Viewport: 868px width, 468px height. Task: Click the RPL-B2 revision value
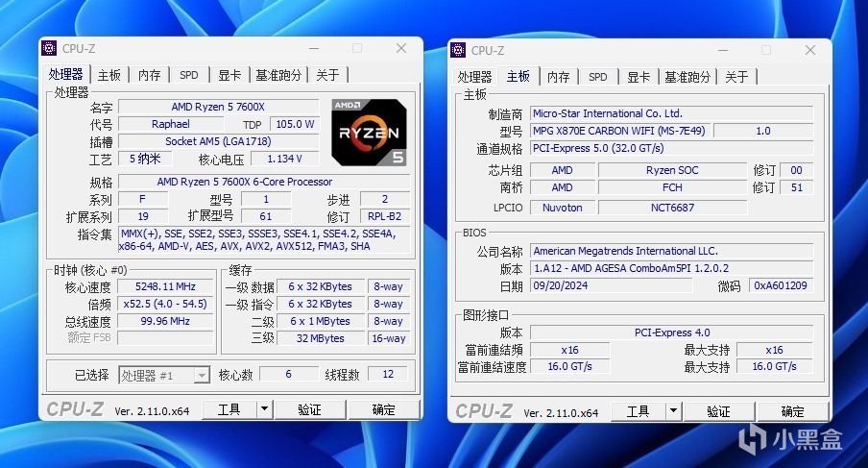tap(385, 216)
